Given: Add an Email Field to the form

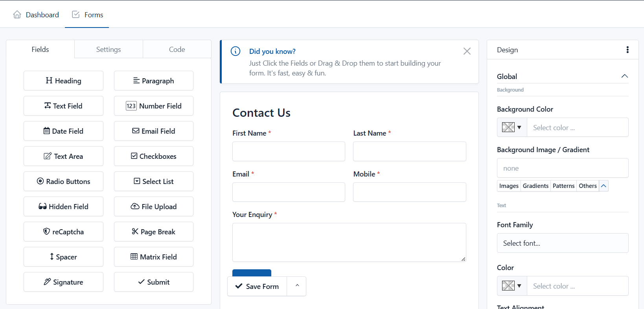Looking at the screenshot, I should tap(154, 131).
